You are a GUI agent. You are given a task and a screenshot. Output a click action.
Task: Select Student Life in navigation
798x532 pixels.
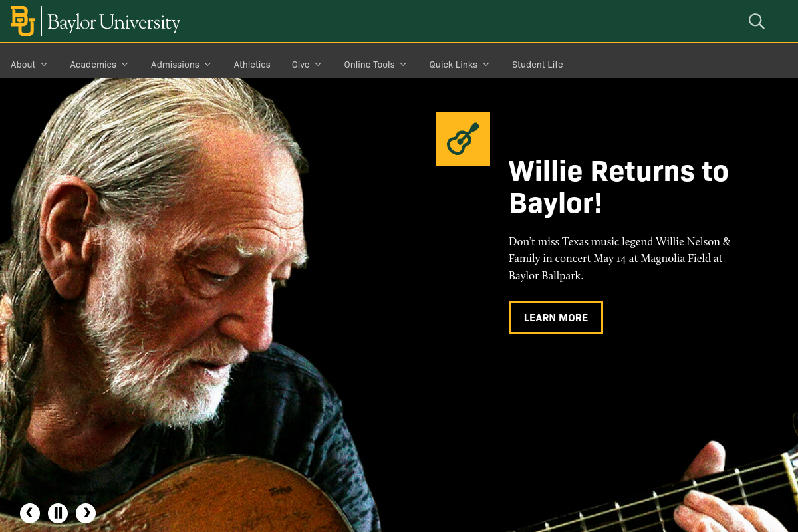[x=537, y=65]
